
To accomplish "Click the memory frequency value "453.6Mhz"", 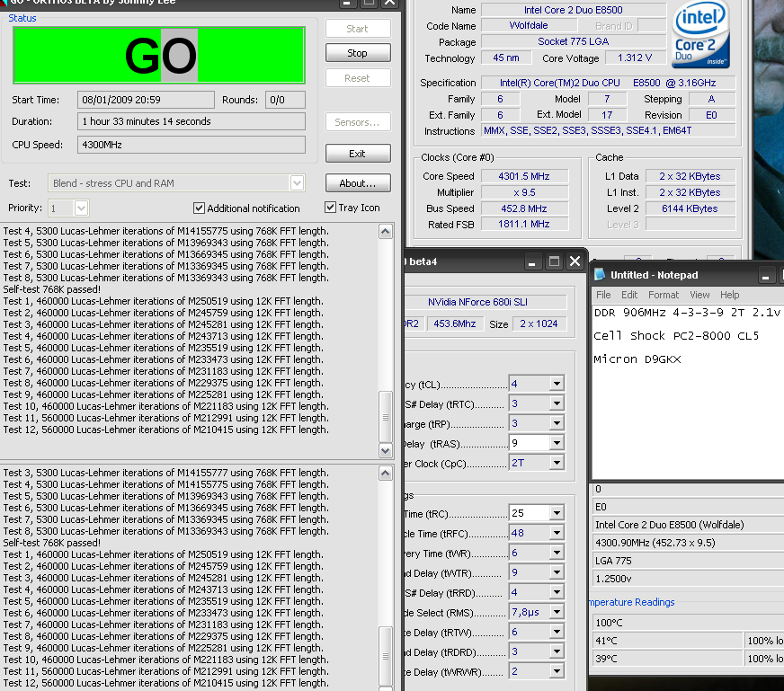I will click(x=455, y=323).
